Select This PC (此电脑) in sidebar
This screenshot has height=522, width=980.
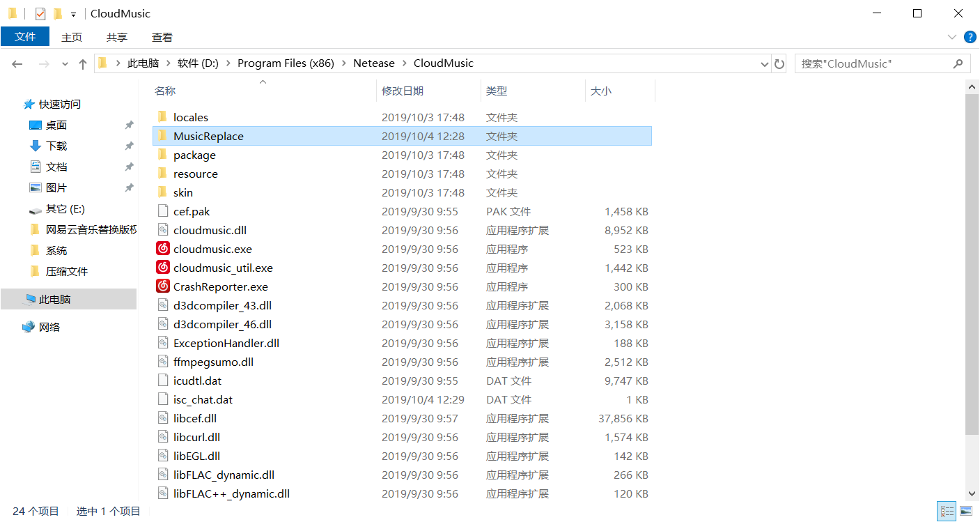coord(68,299)
